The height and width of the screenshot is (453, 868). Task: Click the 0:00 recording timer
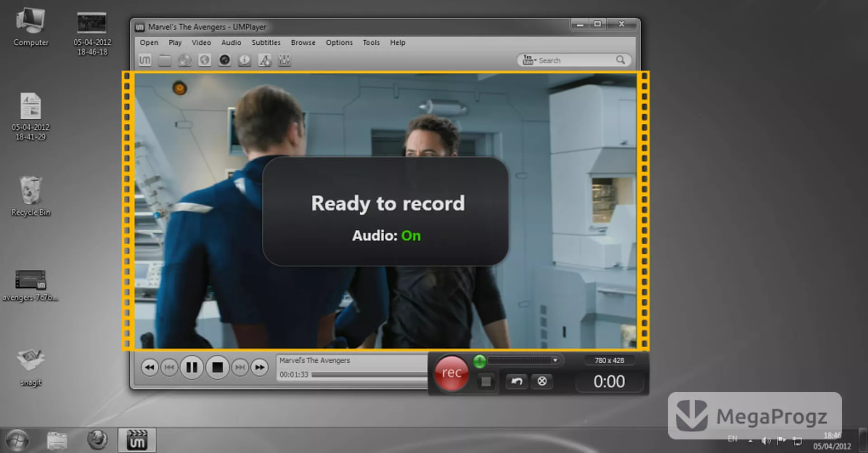point(609,382)
